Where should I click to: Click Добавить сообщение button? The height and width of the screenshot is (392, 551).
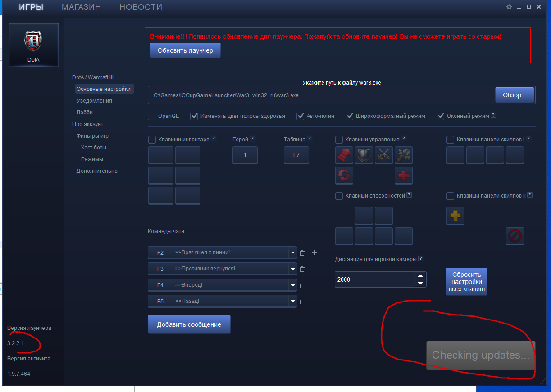click(189, 324)
